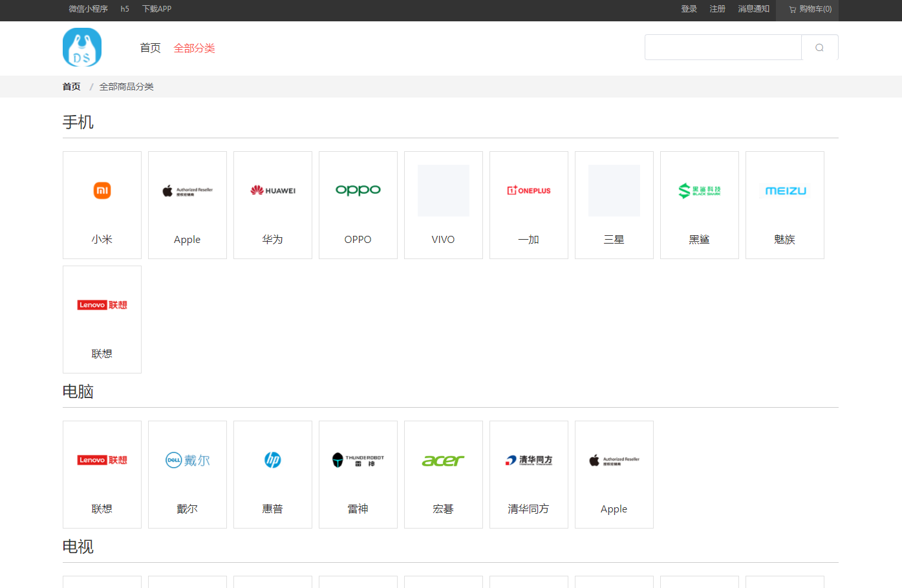The height and width of the screenshot is (588, 902).
Task: Open 消息通知 notifications
Action: [754, 9]
